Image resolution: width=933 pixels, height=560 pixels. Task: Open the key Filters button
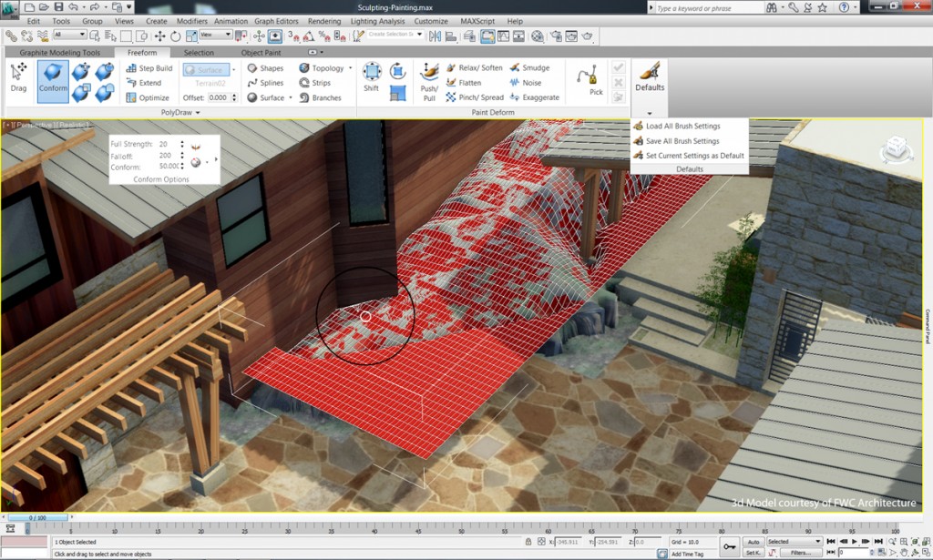[799, 553]
